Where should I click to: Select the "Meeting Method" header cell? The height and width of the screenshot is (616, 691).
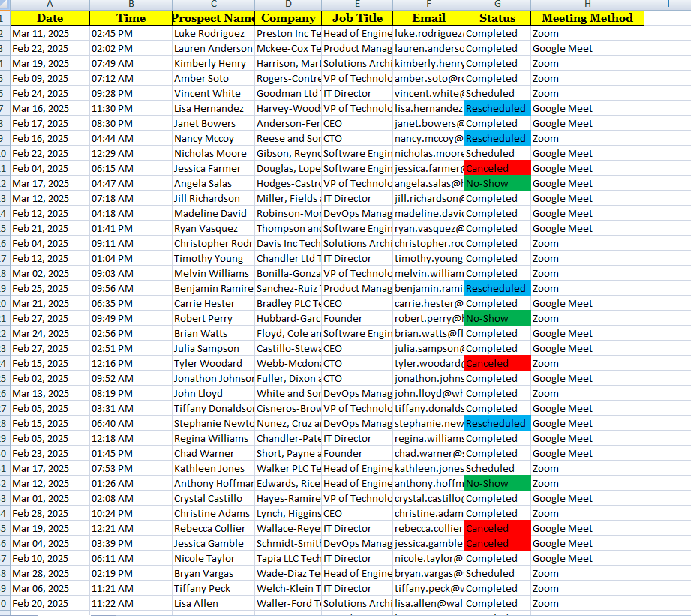(587, 18)
